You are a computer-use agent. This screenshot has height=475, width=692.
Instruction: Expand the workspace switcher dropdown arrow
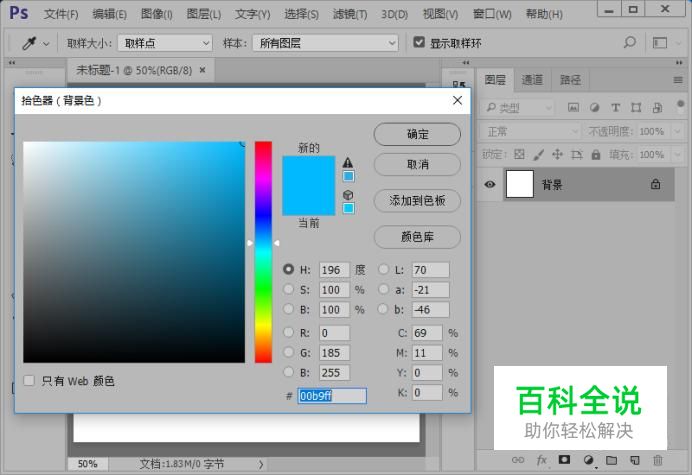coord(678,43)
